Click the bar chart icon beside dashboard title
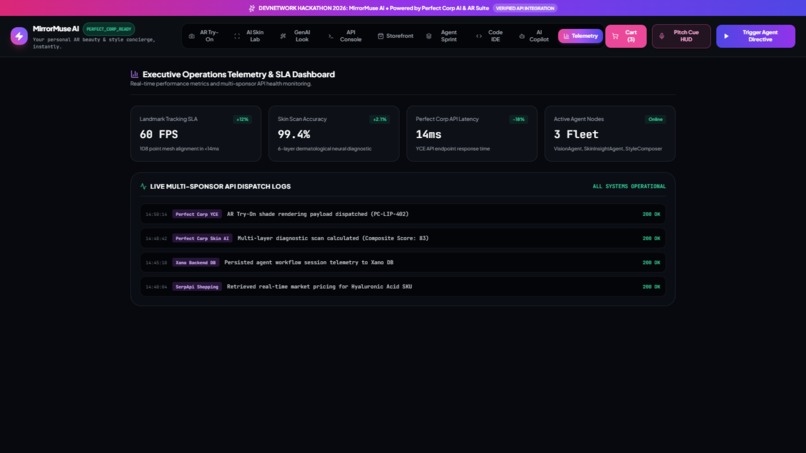Screen dimensions: 806x453 tap(134, 74)
